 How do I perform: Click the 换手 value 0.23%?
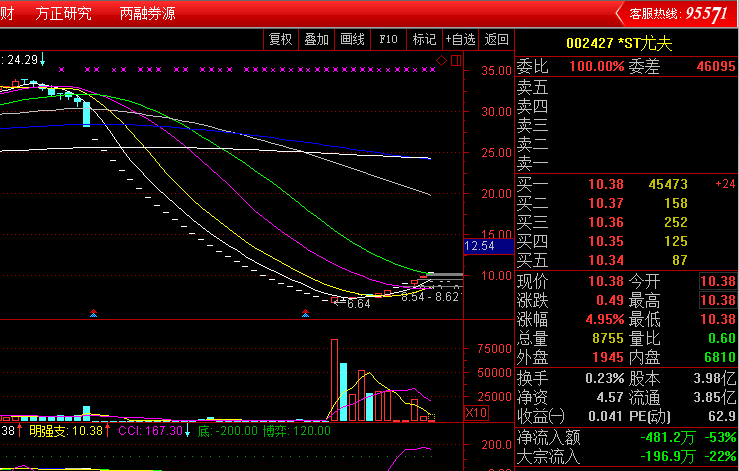click(605, 378)
